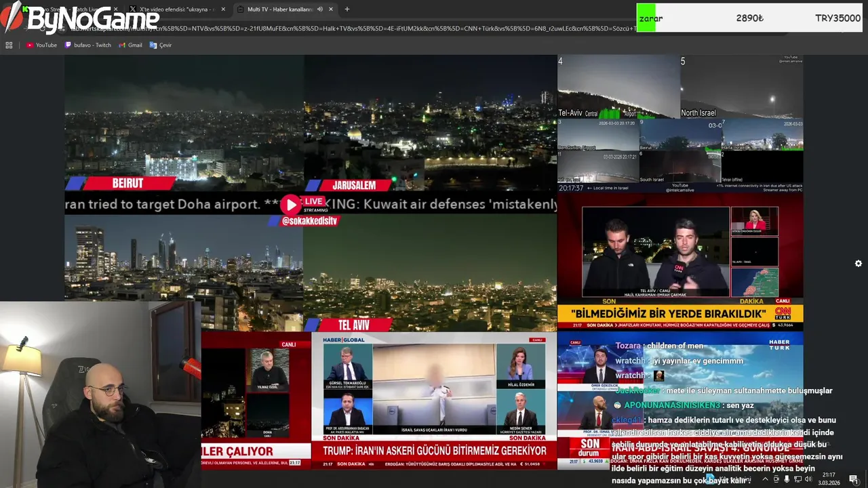Open the bufavo - Twitch bookmark
The image size is (868, 488).
[88, 45]
